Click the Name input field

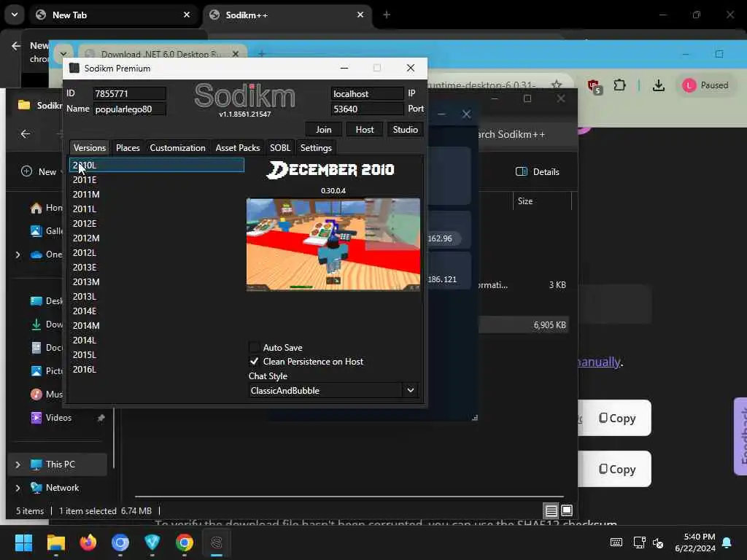pos(130,109)
